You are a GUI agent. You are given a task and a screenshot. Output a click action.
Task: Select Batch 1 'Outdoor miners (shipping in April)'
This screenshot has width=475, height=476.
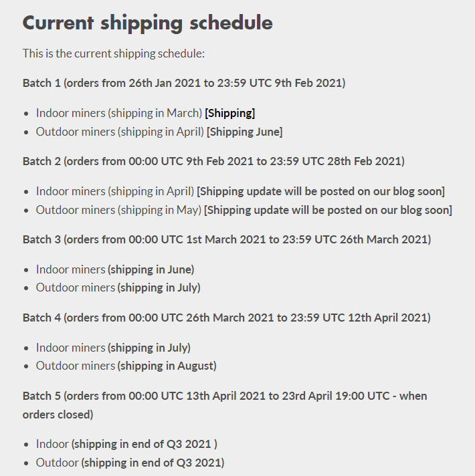(x=120, y=132)
